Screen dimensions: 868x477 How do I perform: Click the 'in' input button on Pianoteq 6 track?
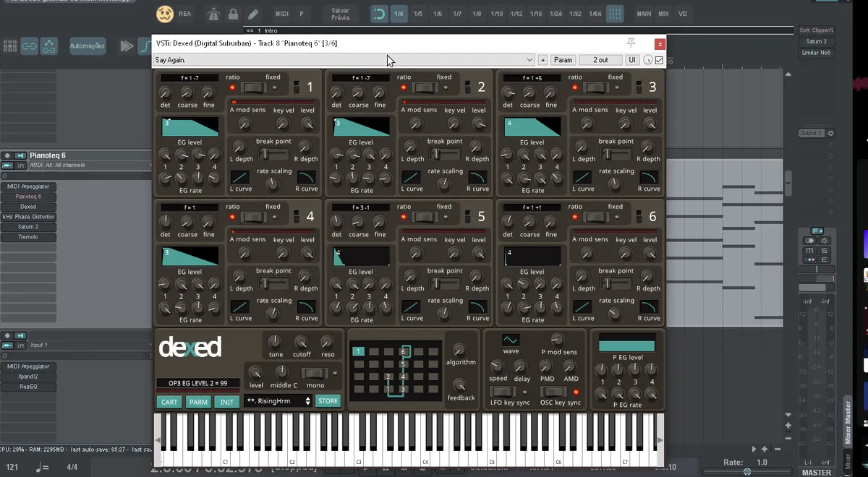[x=22, y=166]
